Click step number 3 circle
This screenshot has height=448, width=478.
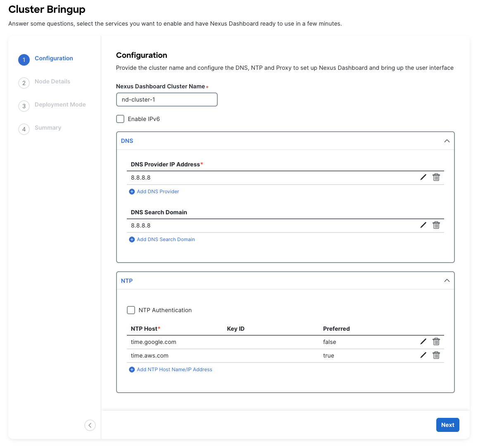pyautogui.click(x=24, y=106)
